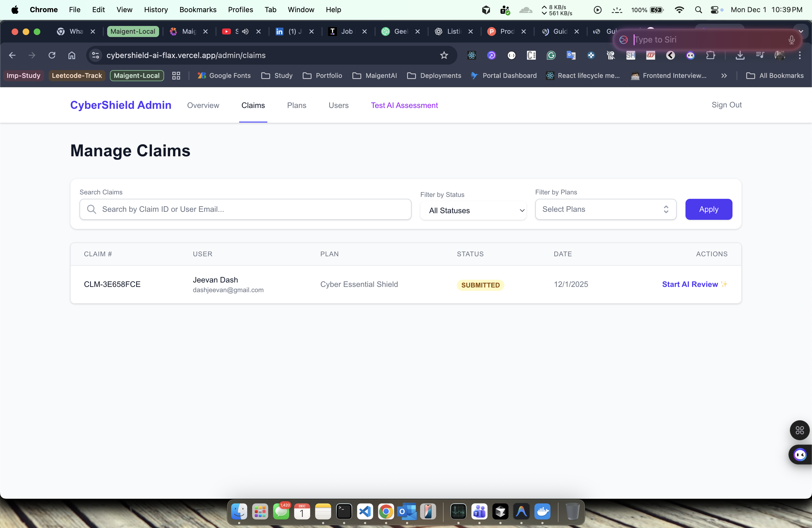Switch to the Plans nav tab
The image size is (812, 528).
pyautogui.click(x=296, y=105)
